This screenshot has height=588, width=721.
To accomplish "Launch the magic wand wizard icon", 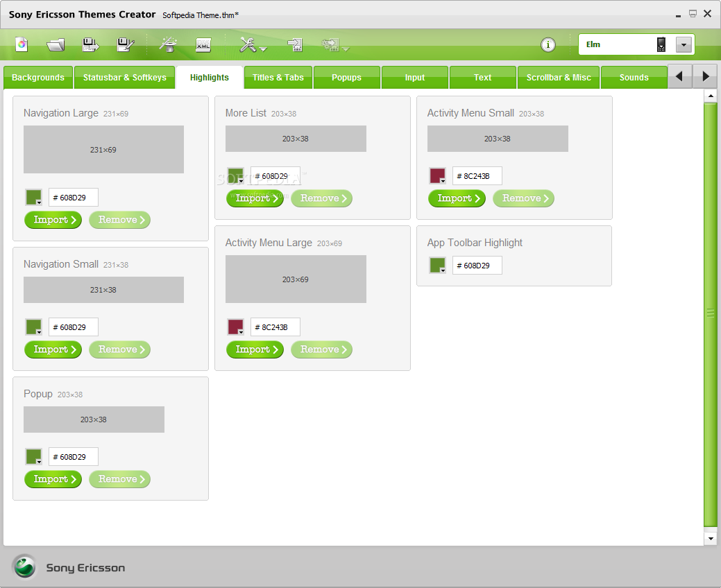I will coord(169,44).
